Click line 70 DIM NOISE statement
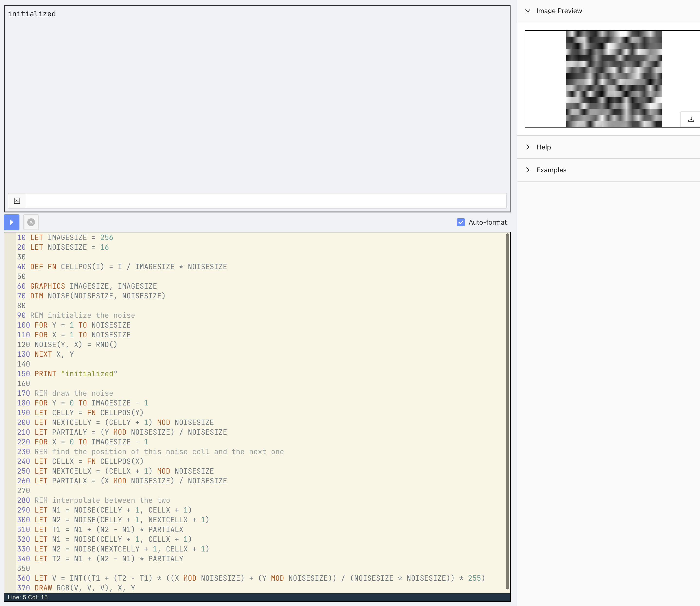700x606 pixels. click(x=91, y=296)
